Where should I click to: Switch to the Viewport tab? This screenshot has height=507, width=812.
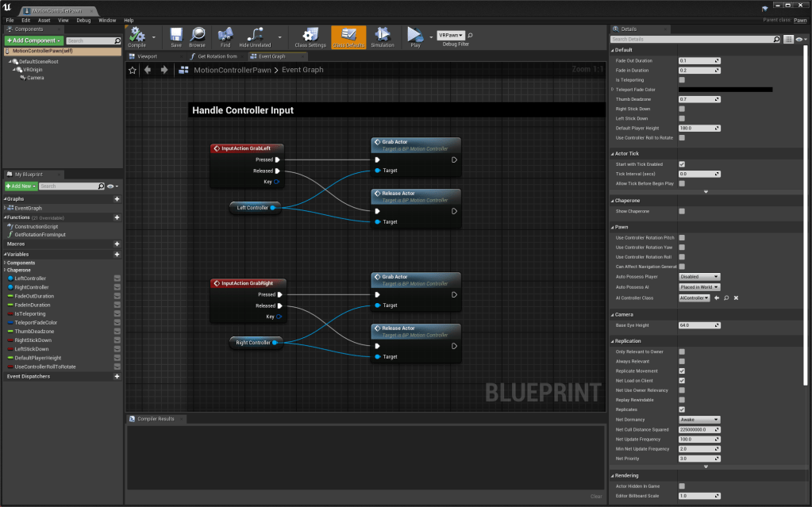[147, 56]
